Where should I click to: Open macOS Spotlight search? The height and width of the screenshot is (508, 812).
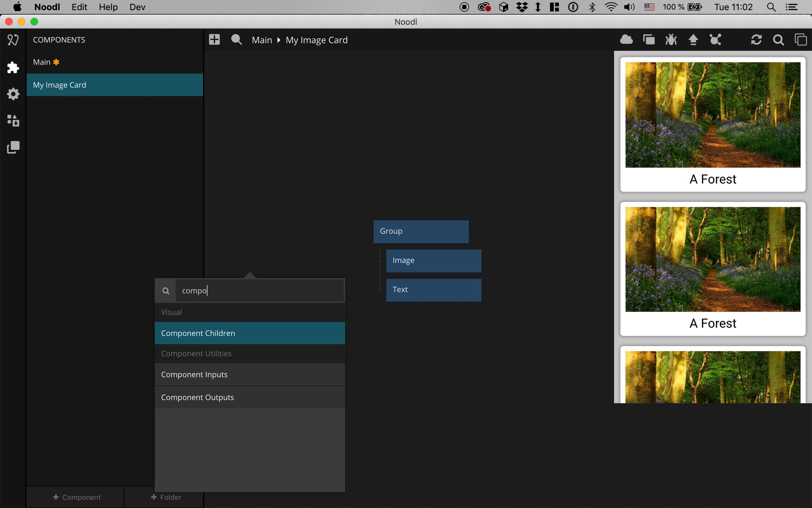point(771,7)
